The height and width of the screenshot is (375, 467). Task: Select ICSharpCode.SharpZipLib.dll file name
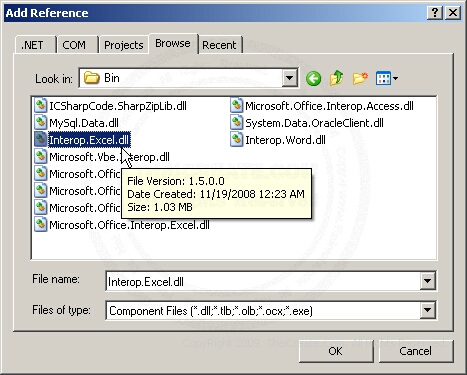point(118,106)
